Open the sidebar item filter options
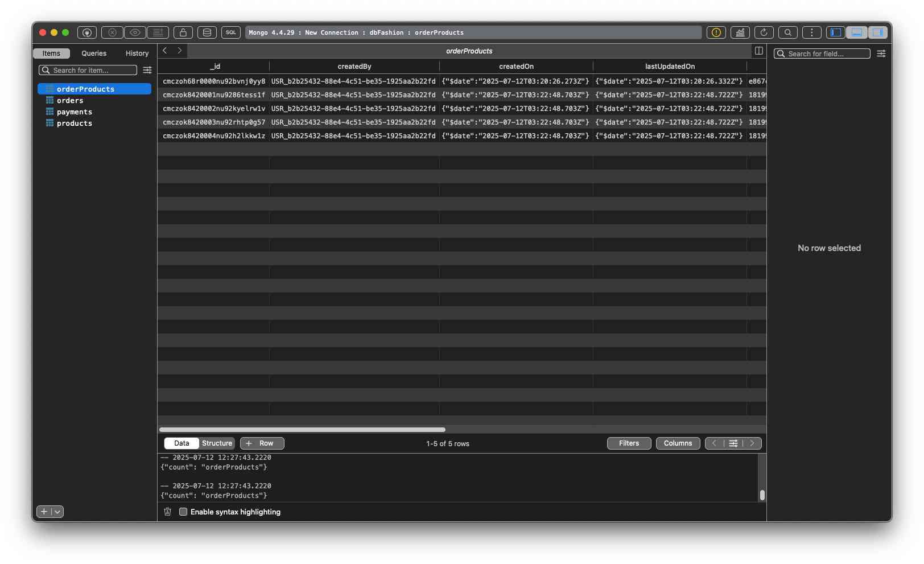 147,70
